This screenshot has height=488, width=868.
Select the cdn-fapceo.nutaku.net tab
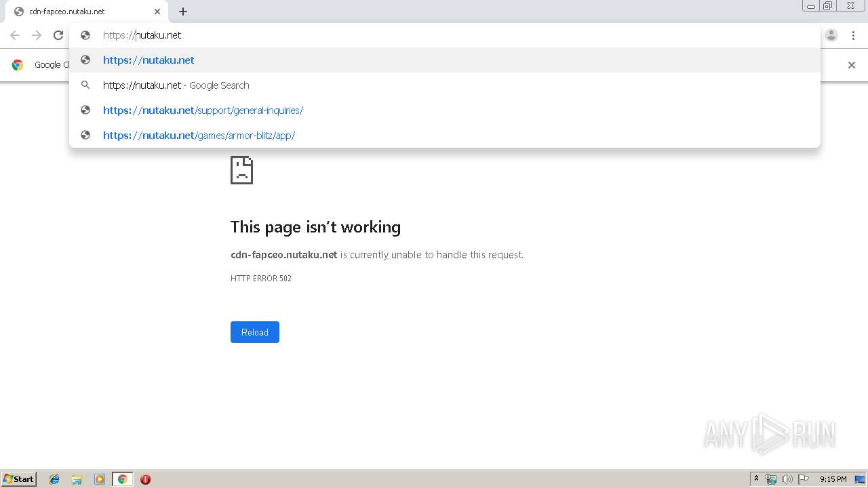[x=85, y=12]
